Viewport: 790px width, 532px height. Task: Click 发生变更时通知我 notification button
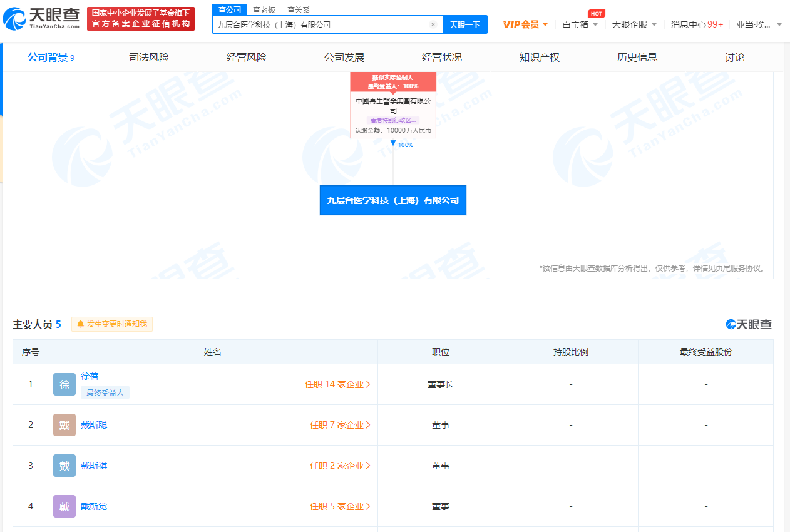tap(112, 324)
